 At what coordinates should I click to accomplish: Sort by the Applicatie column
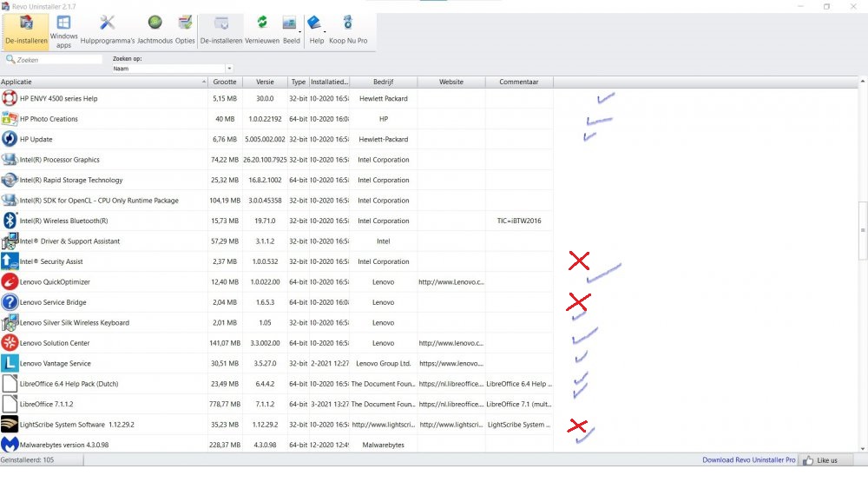click(103, 82)
